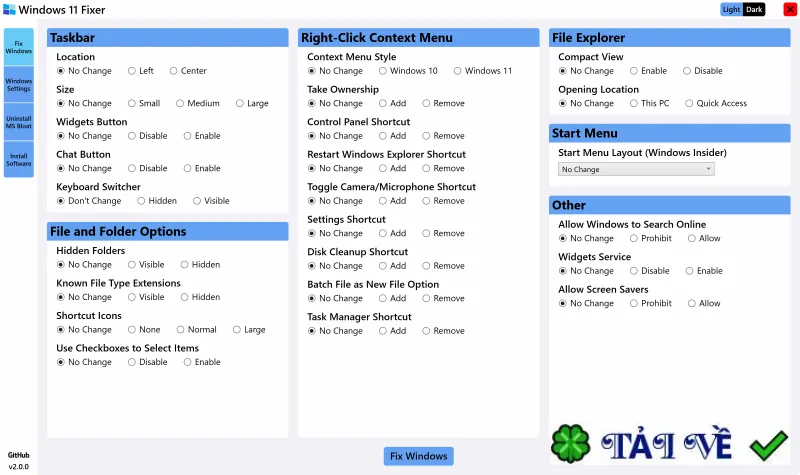The image size is (800, 475).
Task: Choose Windows 11 Context Menu Style
Action: click(x=483, y=71)
